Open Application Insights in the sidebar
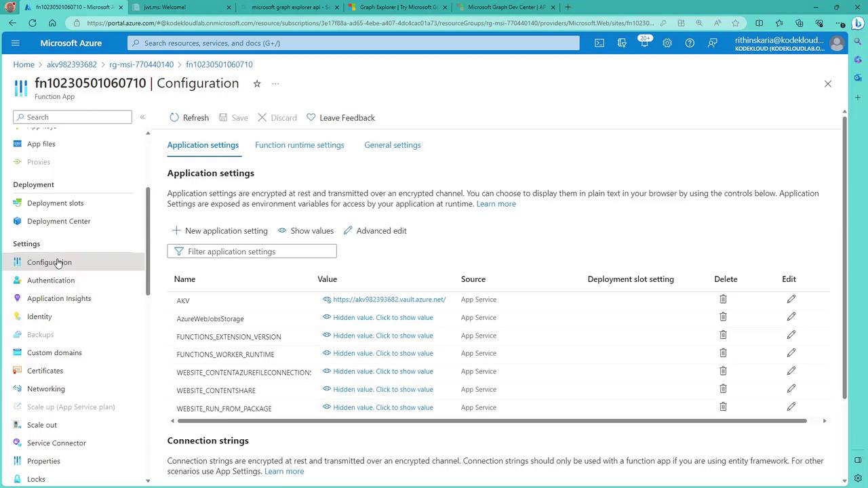Image resolution: width=868 pixels, height=488 pixels. [59, 298]
